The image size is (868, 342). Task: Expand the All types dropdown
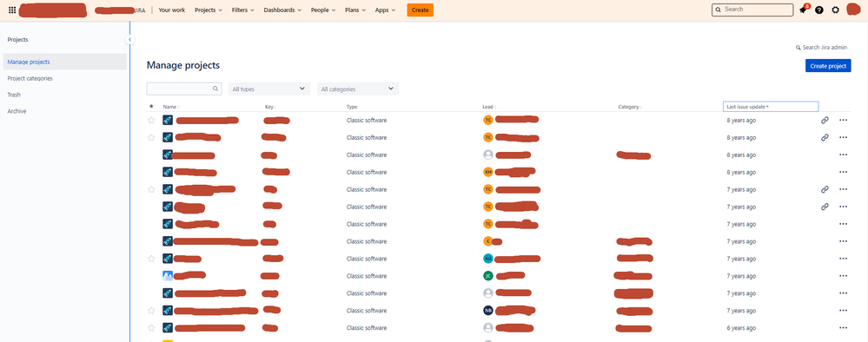point(269,89)
